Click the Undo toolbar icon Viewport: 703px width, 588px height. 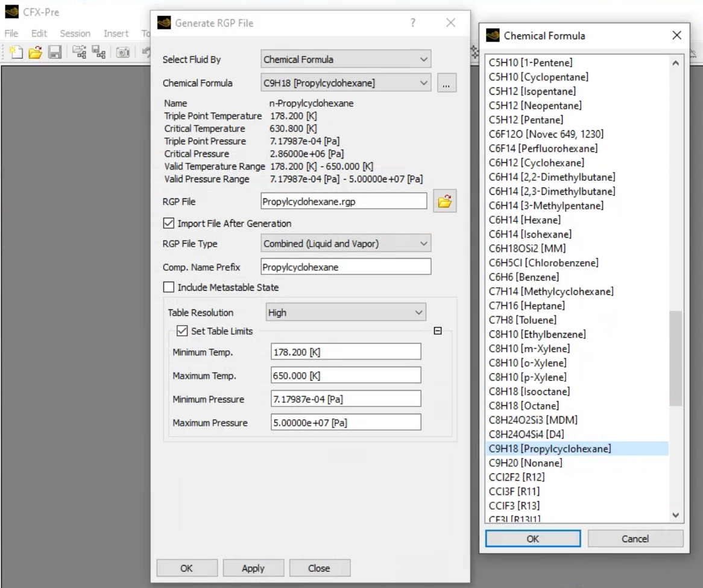(x=146, y=53)
